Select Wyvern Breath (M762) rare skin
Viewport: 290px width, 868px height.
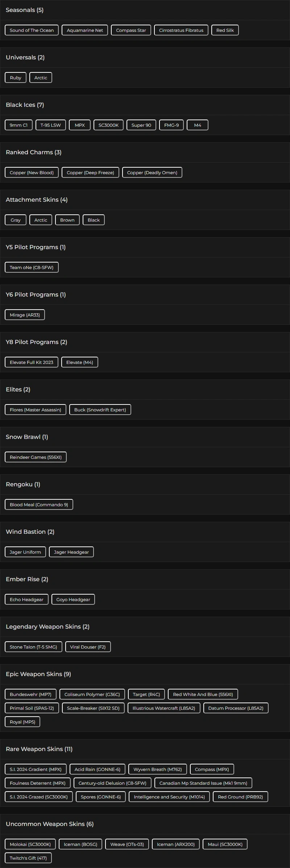coord(157,770)
